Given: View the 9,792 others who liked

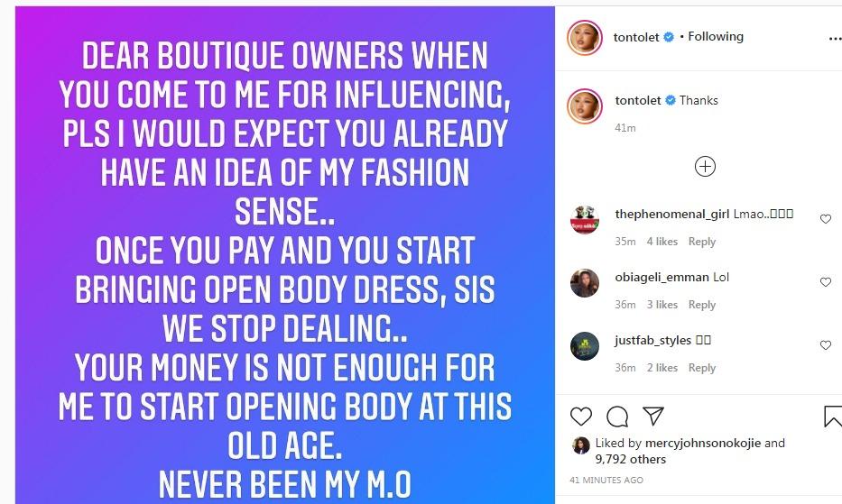Looking at the screenshot, I should click(x=630, y=459).
